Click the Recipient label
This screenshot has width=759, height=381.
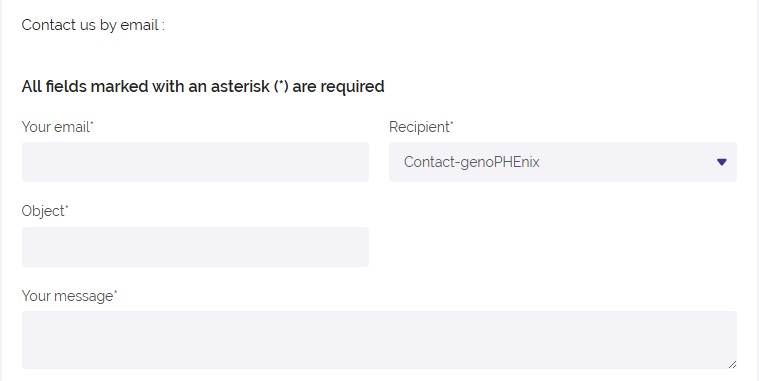click(x=421, y=127)
